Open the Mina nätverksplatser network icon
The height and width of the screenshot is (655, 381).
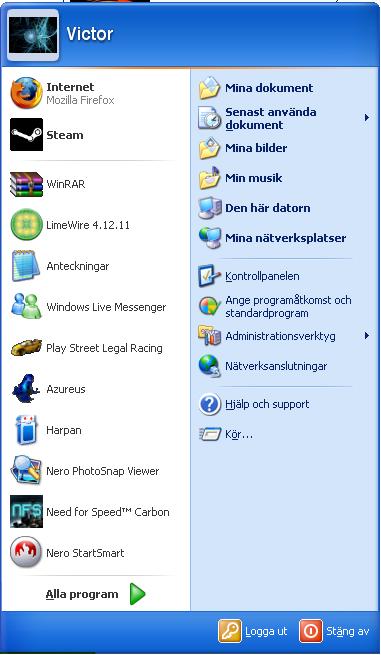pyautogui.click(x=209, y=238)
